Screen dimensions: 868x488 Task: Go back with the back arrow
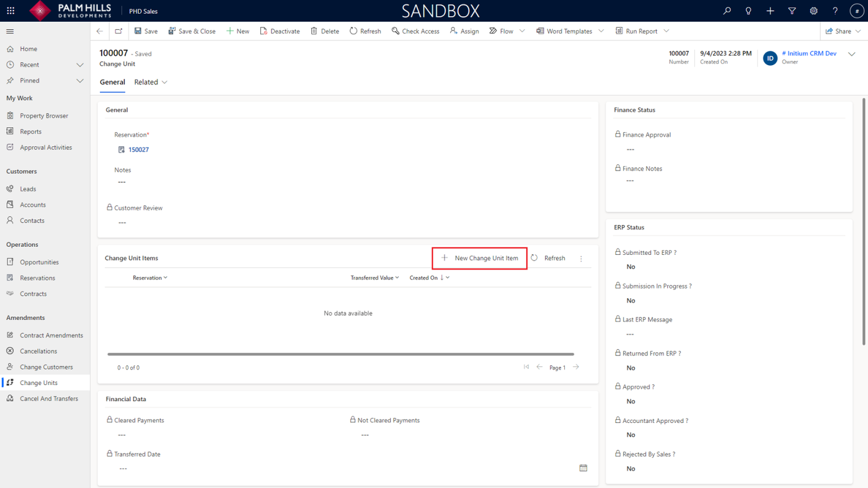[x=100, y=31]
